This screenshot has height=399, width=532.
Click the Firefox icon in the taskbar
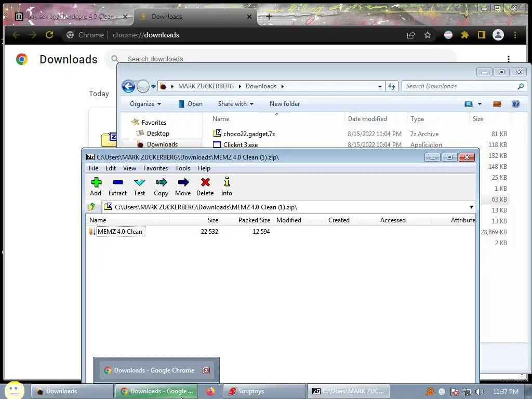tap(210, 391)
